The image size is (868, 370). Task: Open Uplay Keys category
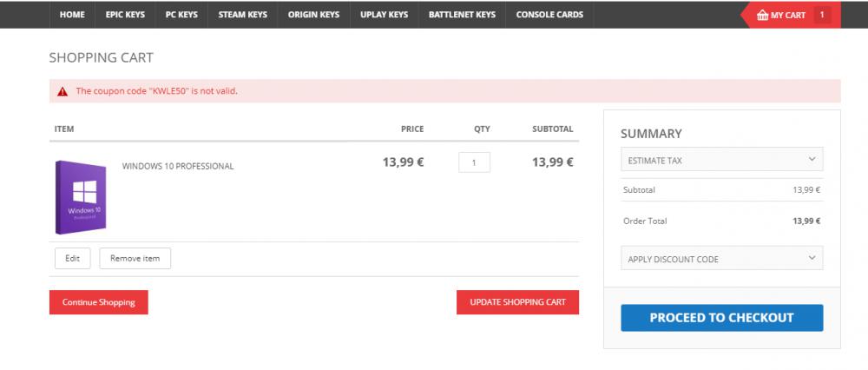(384, 15)
